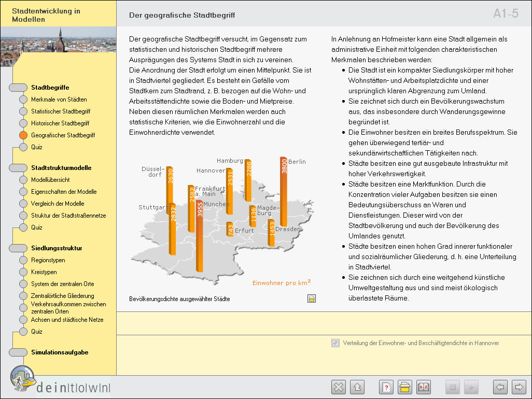Image resolution: width=532 pixels, height=399 pixels.
Task: Open Modellübersicht in the navigation
Action: pyautogui.click(x=50, y=180)
